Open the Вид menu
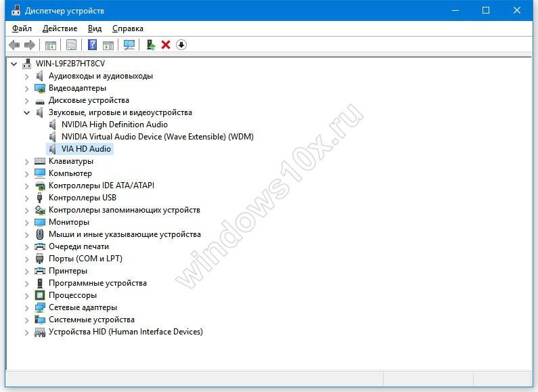This screenshot has width=538, height=392. pyautogui.click(x=95, y=28)
